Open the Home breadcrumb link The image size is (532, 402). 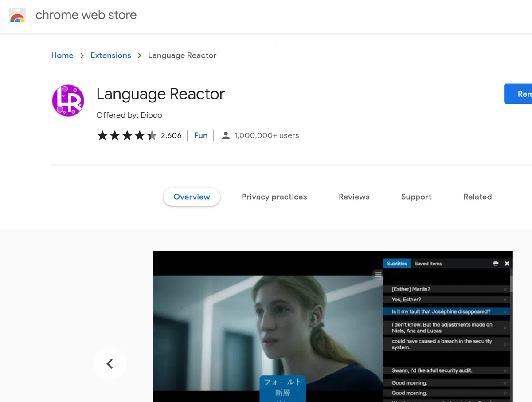coord(63,55)
